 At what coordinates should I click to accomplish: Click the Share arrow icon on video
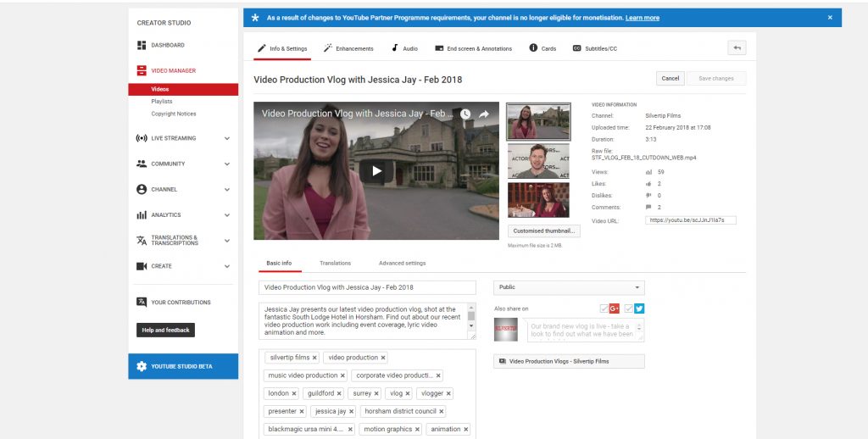pyautogui.click(x=484, y=114)
